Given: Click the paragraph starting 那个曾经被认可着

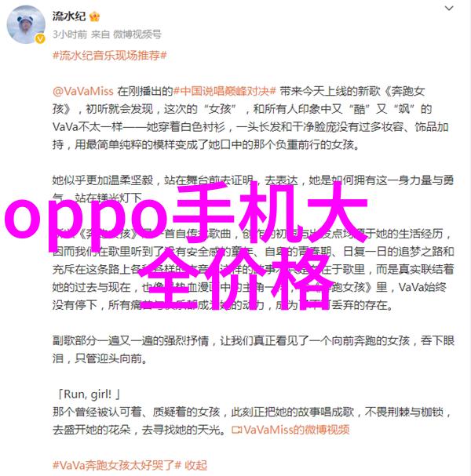Looking at the screenshot, I should point(252,421).
